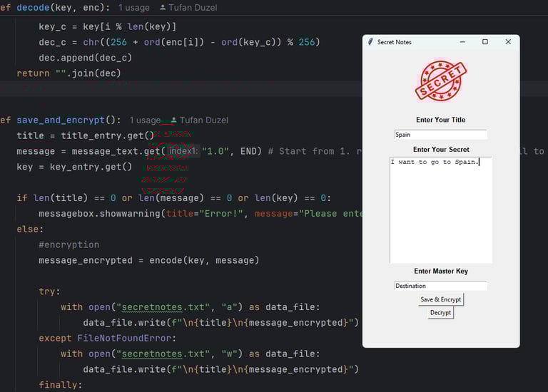
Task: Click the 'key_c = key[i % len(key)]' line
Action: click(x=108, y=27)
